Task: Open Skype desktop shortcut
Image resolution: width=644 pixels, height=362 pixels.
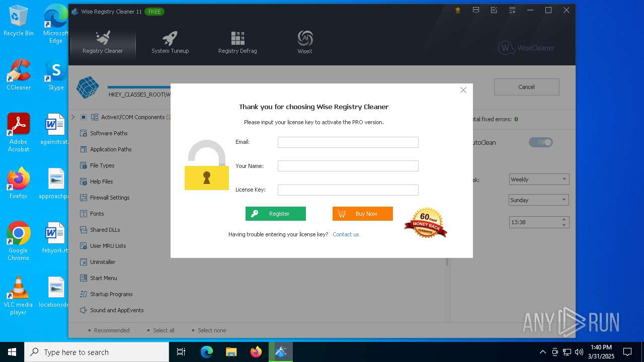Action: coord(56,75)
